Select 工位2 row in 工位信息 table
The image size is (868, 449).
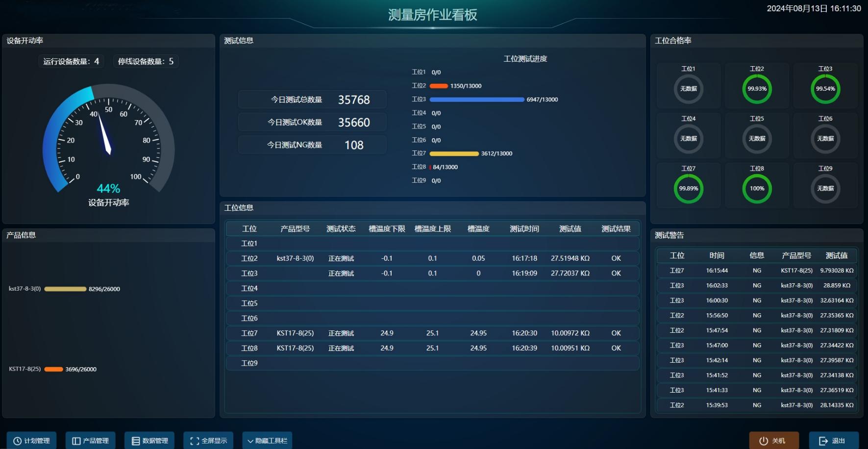432,258
